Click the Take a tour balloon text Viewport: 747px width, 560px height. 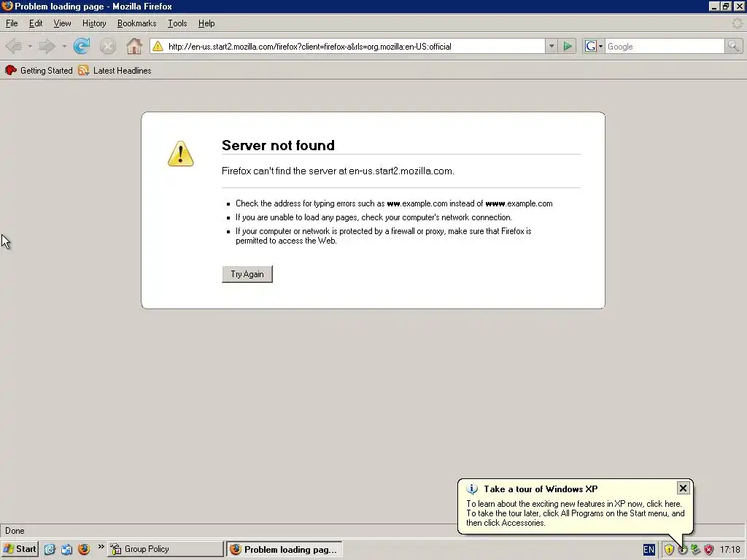[x=575, y=513]
